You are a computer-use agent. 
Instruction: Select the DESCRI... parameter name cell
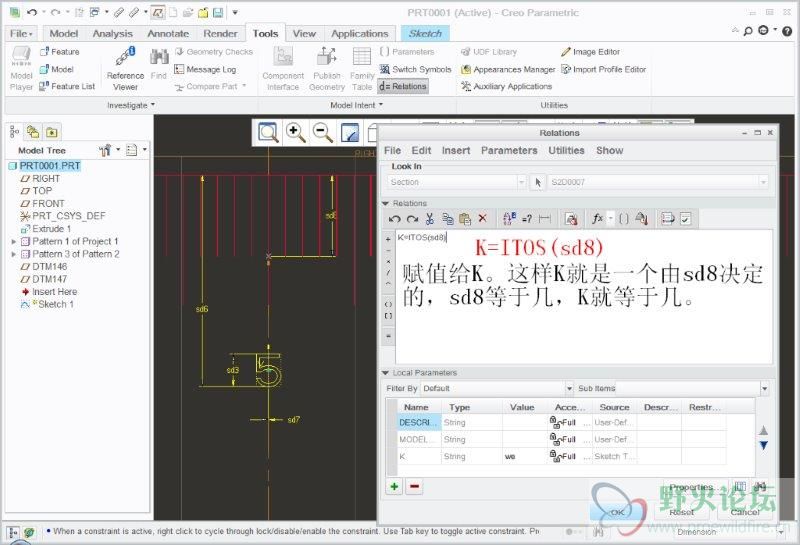pyautogui.click(x=419, y=423)
